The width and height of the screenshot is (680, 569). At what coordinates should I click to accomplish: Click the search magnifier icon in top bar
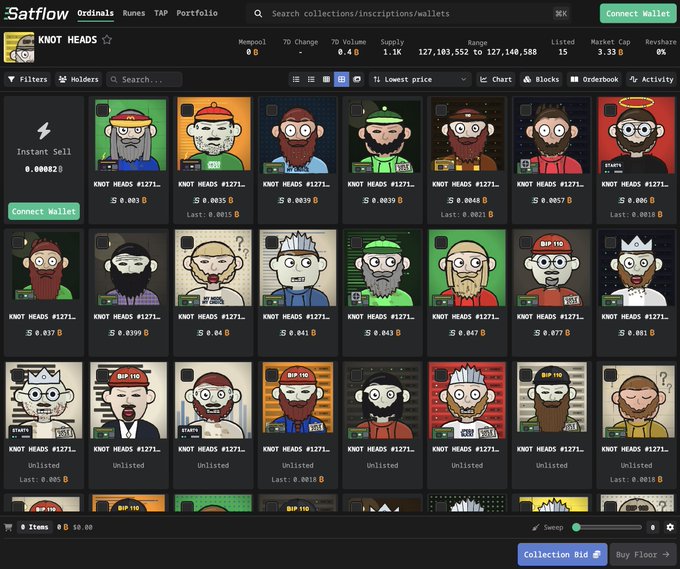coord(258,13)
